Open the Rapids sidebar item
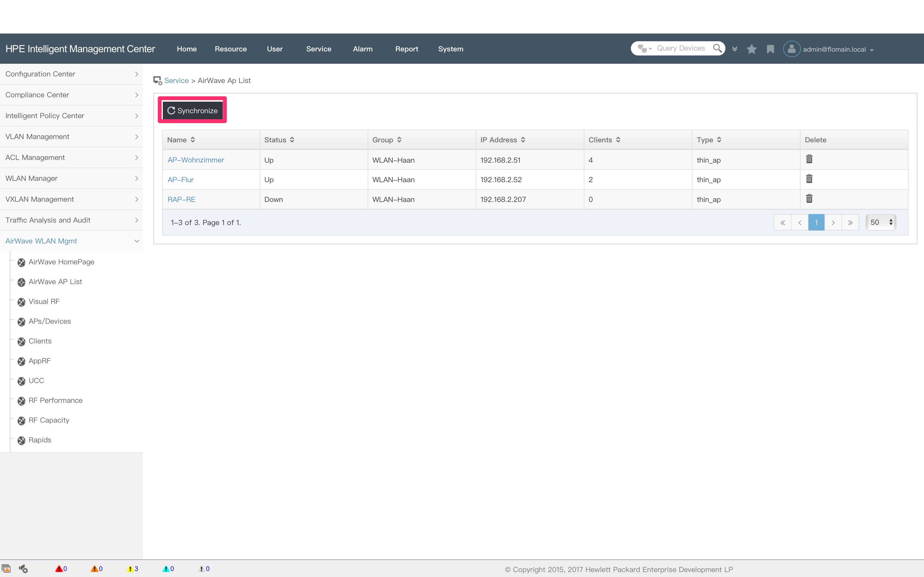 (x=40, y=440)
